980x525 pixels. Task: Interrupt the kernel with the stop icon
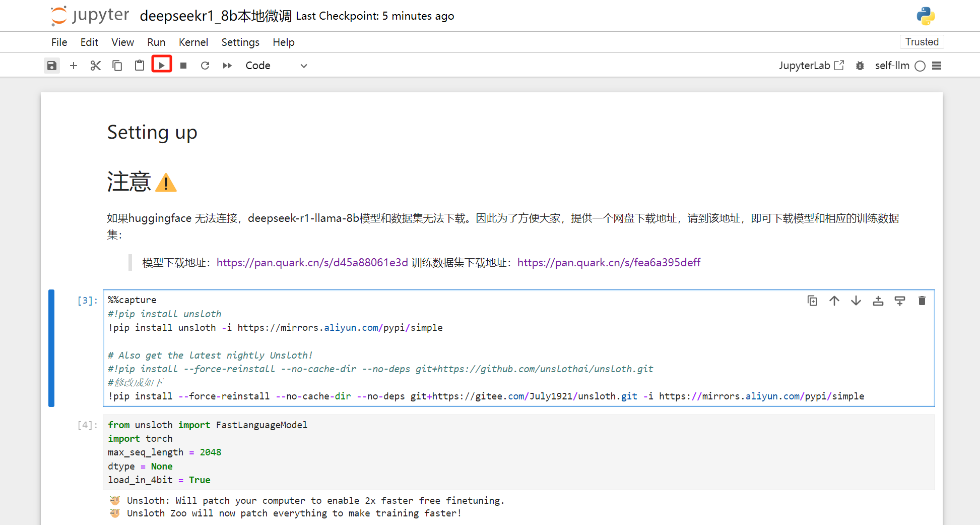click(x=183, y=66)
